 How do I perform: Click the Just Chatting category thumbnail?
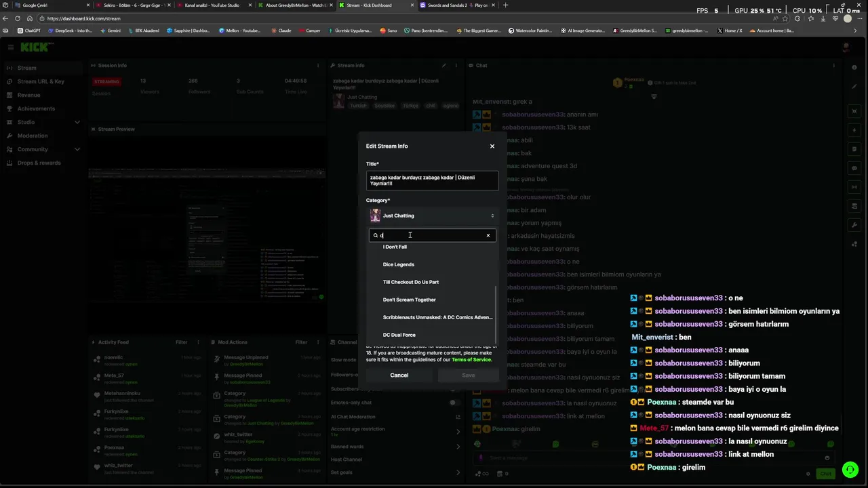tap(375, 216)
